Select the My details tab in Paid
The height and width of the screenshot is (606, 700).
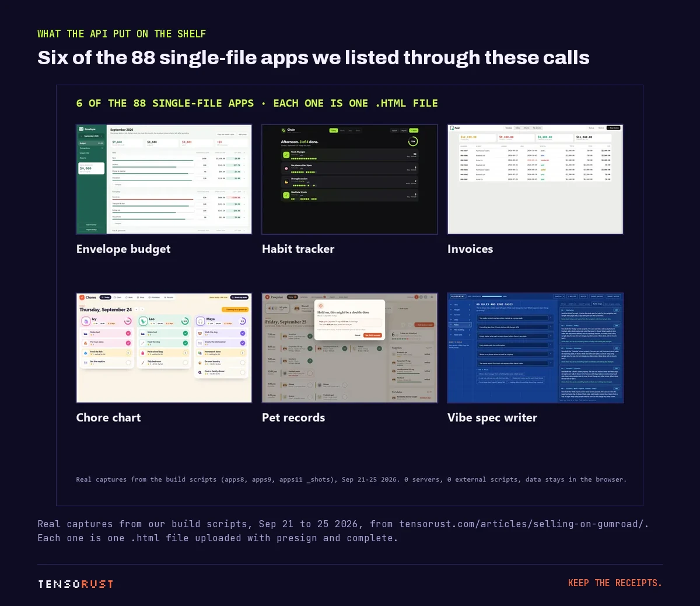click(537, 128)
